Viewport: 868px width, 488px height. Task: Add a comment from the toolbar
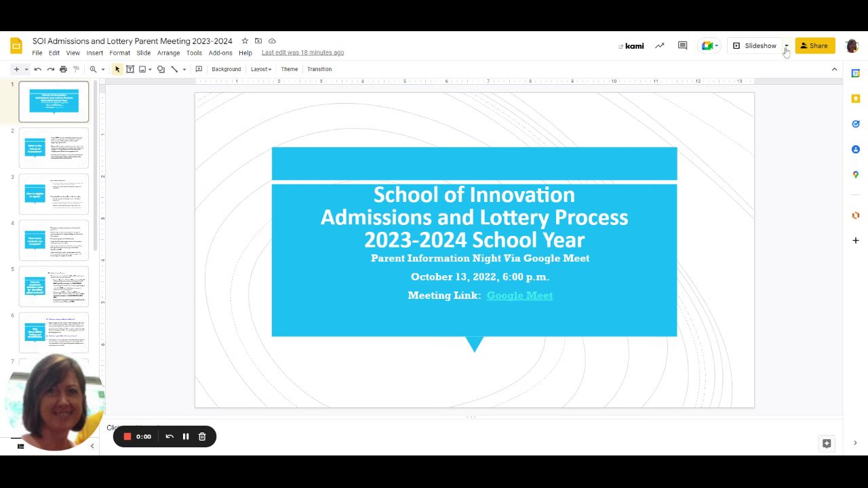click(x=199, y=69)
